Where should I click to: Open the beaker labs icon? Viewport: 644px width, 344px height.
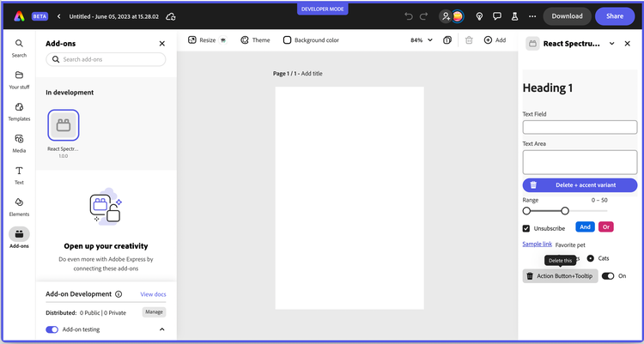tap(514, 16)
